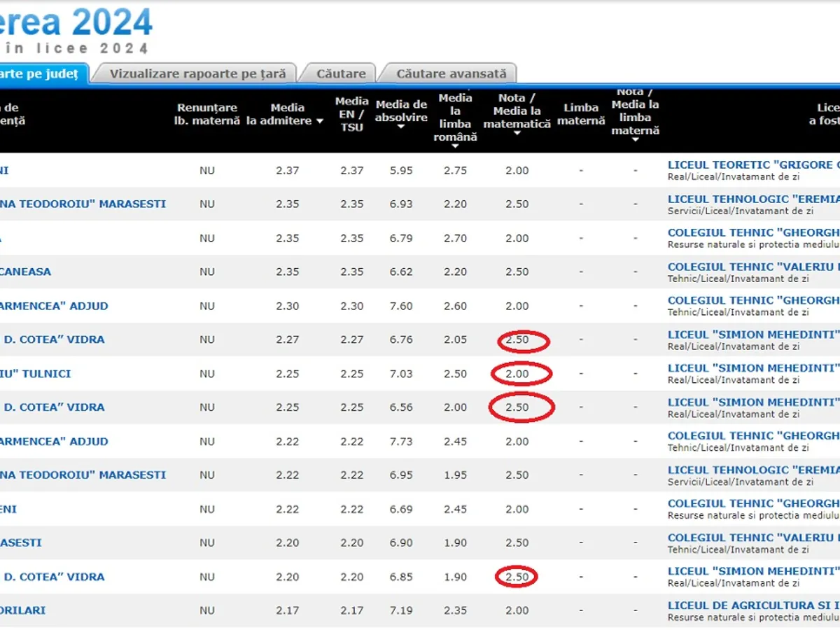This screenshot has height=630, width=840.
Task: Click sort arrow under Media la limba maternă
Action: [635, 140]
